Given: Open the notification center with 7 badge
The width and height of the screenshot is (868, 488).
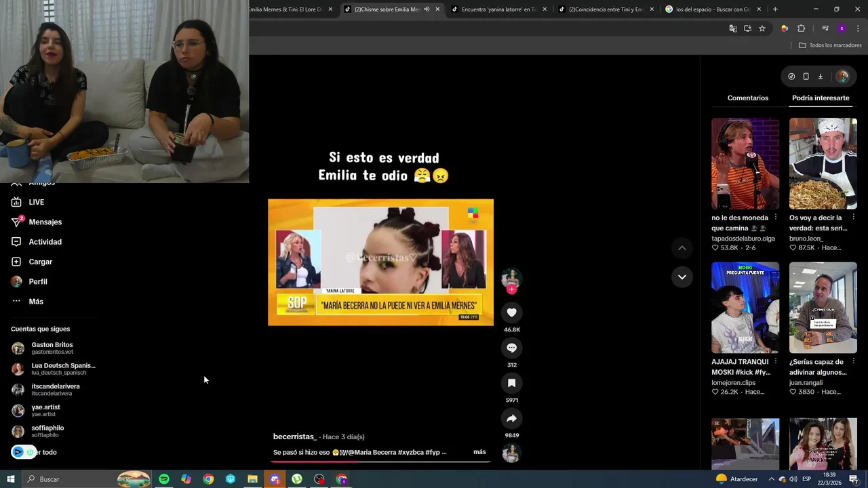Looking at the screenshot, I should tap(854, 479).
